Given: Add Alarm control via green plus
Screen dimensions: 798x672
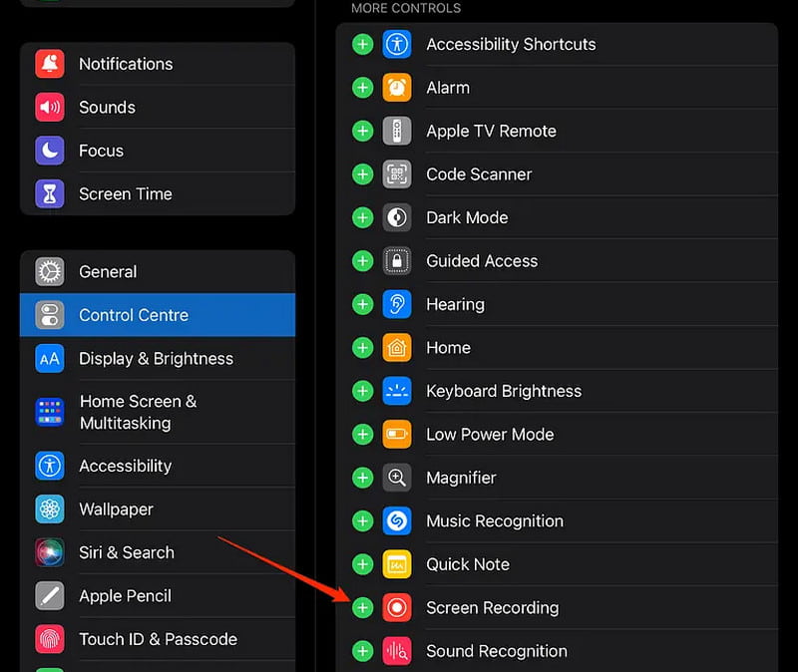Looking at the screenshot, I should [363, 88].
